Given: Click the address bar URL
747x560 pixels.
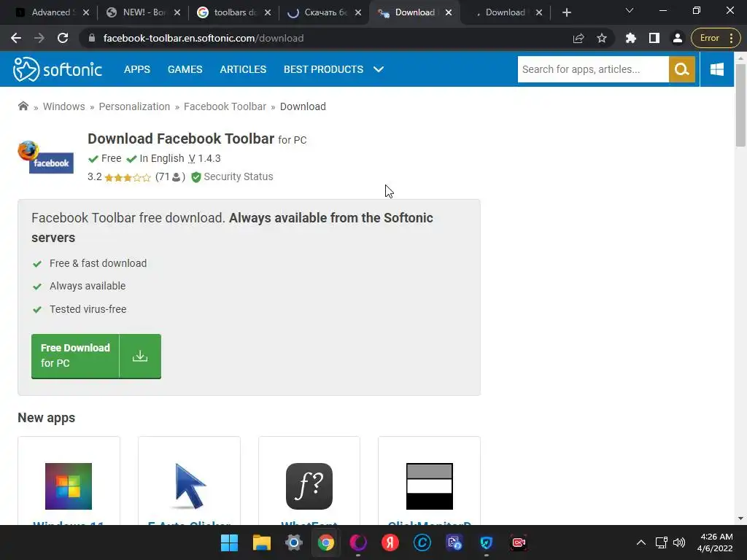Looking at the screenshot, I should (204, 38).
